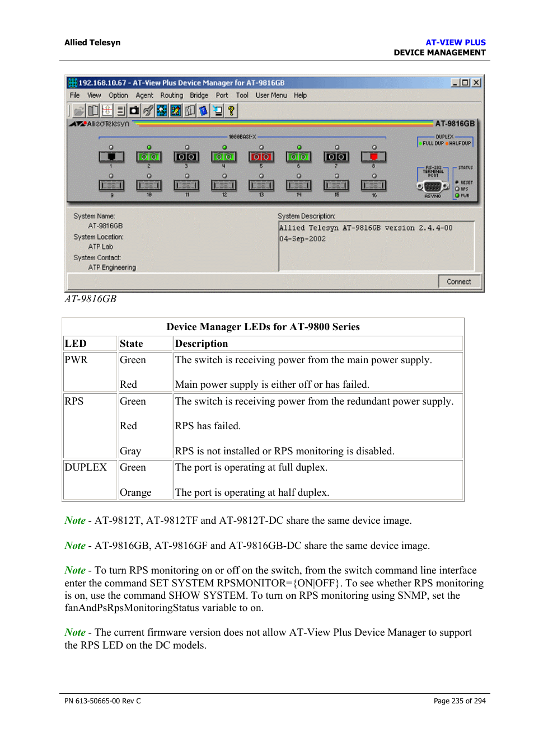Select GBIC slot 9

tap(111, 185)
